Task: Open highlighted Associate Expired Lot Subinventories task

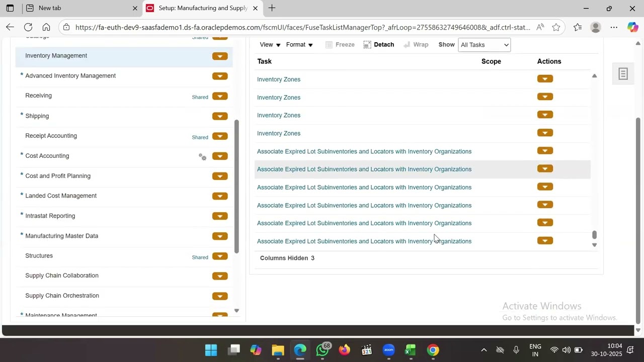Action: (x=364, y=169)
